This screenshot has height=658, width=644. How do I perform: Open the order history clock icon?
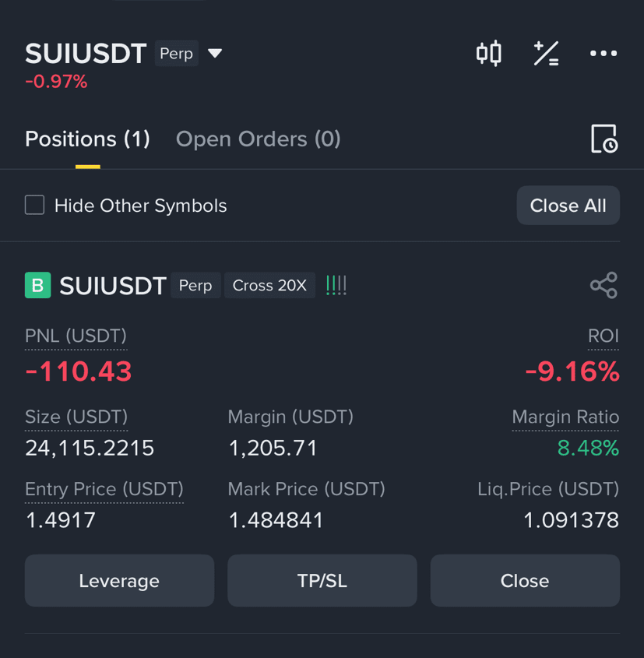604,139
